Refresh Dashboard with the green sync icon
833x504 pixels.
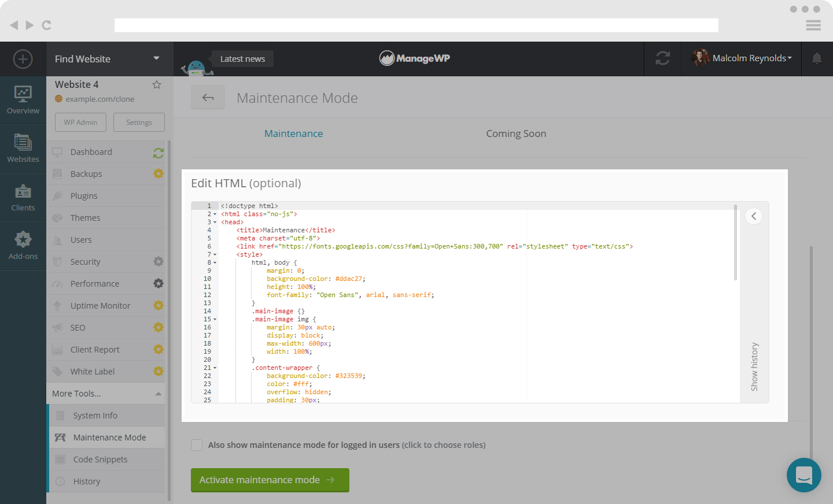click(159, 153)
